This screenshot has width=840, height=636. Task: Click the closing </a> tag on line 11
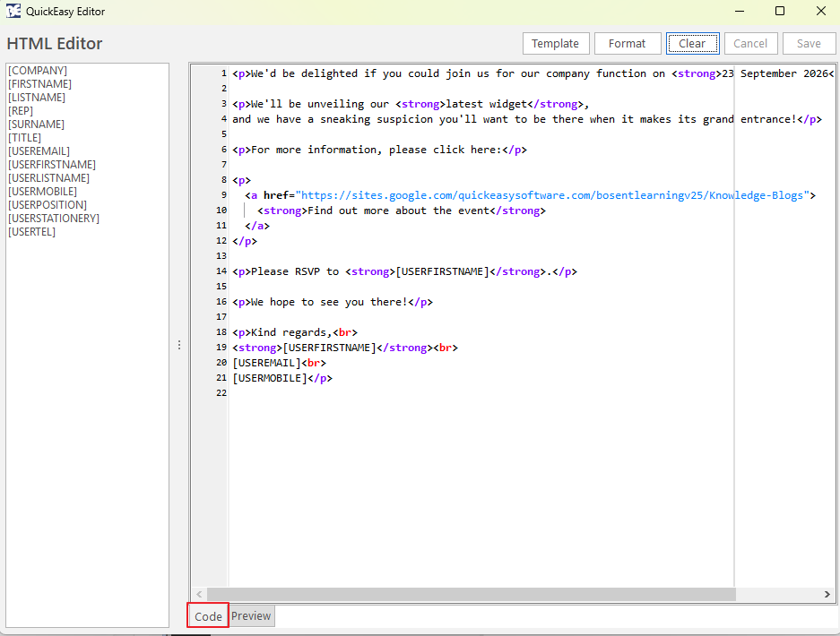(x=257, y=226)
